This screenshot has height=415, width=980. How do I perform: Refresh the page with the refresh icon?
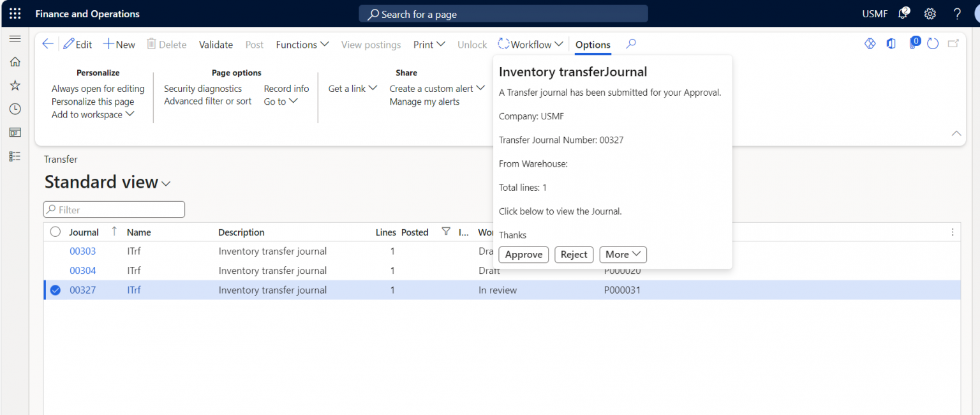tap(932, 43)
